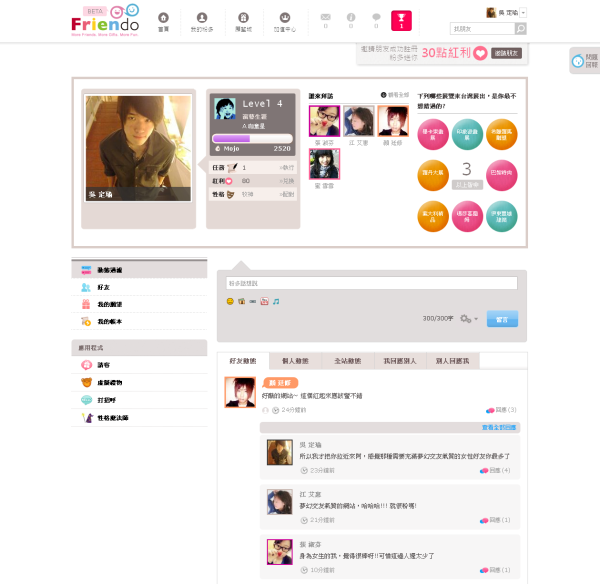Click the large profile photo
Image resolution: width=600 pixels, height=584 pixels.
139,148
